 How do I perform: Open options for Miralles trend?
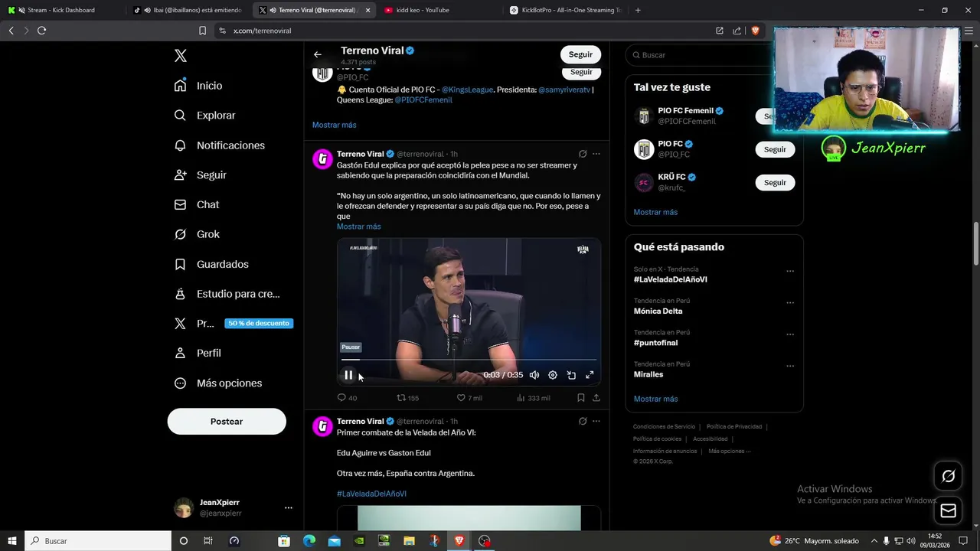coord(790,366)
